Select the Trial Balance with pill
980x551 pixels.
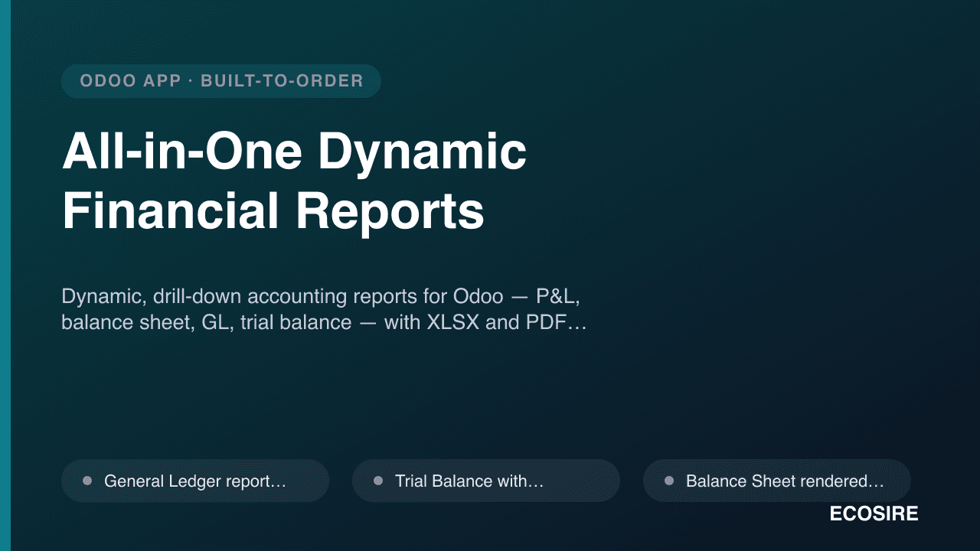click(486, 481)
